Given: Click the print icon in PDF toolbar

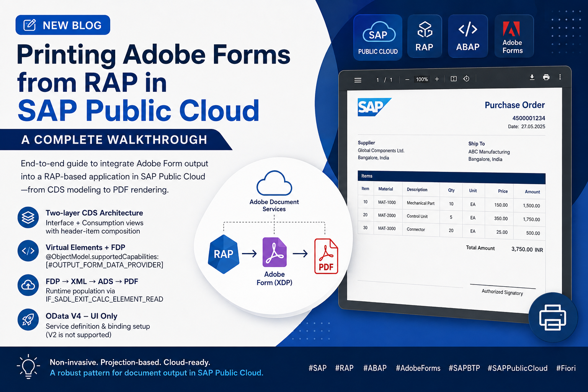Looking at the screenshot, I should pyautogui.click(x=546, y=77).
